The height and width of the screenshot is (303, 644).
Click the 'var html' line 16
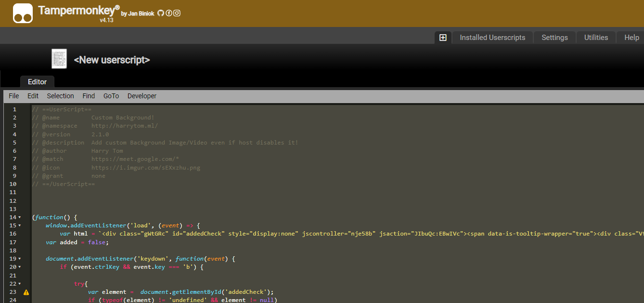point(351,234)
